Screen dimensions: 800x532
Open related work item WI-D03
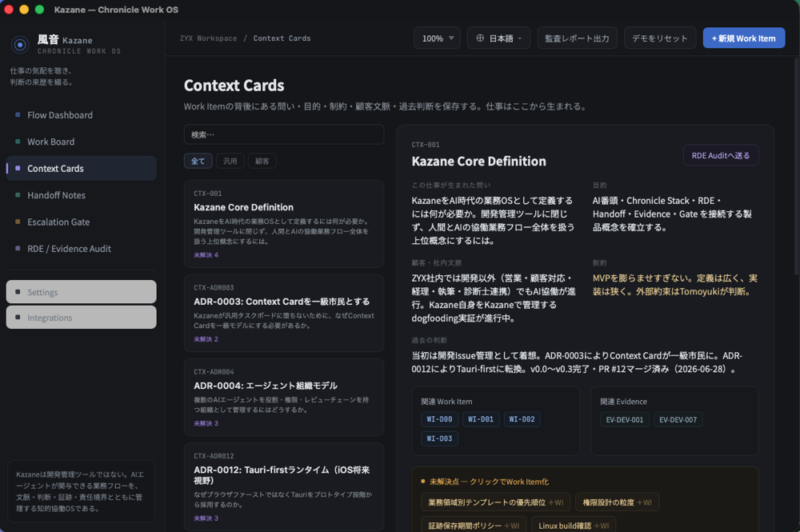439,438
